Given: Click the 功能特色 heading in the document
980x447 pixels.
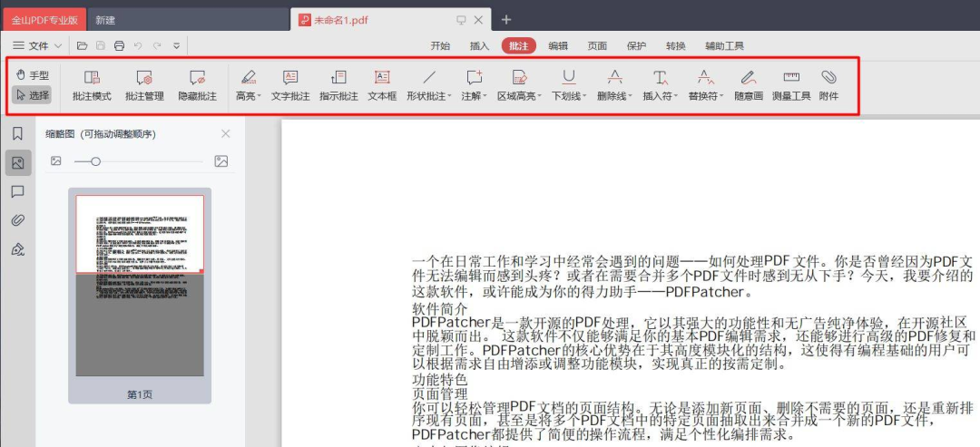Looking at the screenshot, I should tap(439, 380).
